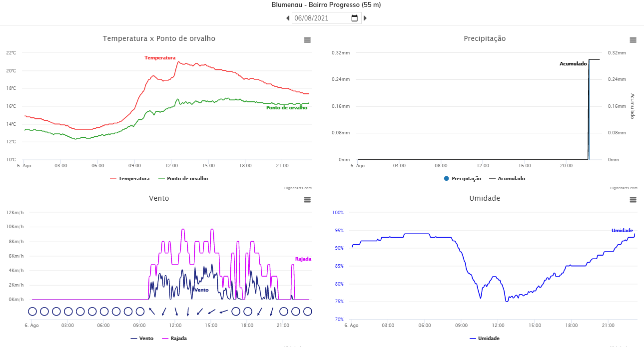Go to next day with right arrow
Screen dimensions: 644x347
(365, 18)
